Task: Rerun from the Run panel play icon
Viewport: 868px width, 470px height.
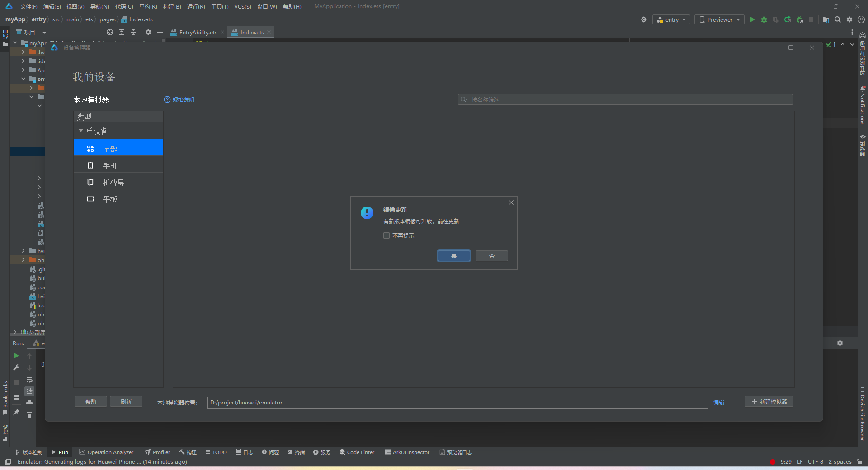Action: [x=16, y=356]
